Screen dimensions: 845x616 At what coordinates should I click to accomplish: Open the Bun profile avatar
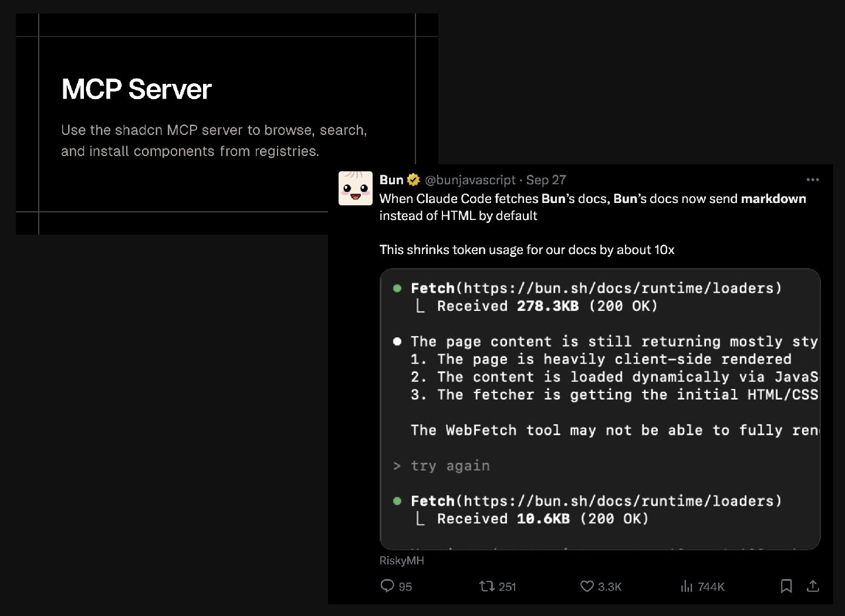[x=355, y=188]
